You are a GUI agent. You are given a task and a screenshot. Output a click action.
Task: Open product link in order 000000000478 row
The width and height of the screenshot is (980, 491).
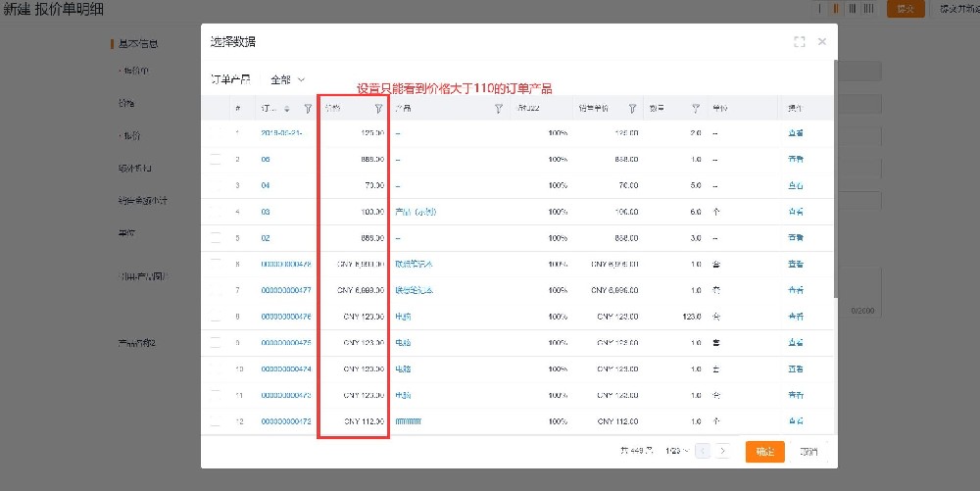coord(414,265)
